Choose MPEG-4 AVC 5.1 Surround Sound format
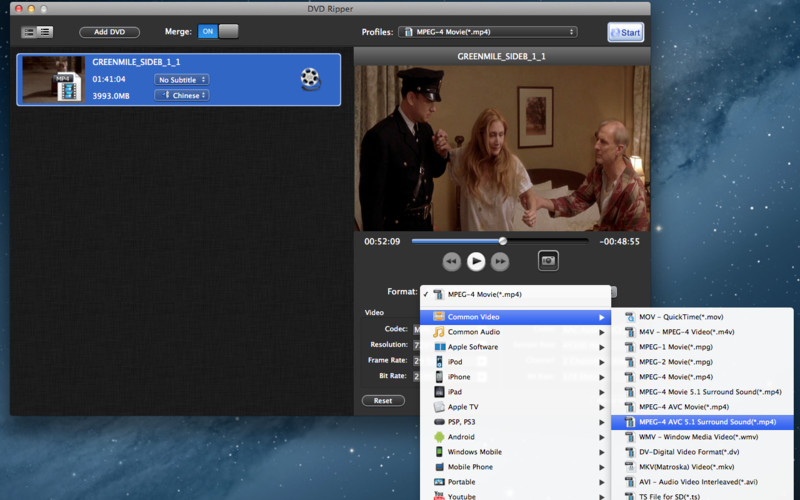This screenshot has height=500, width=800. click(x=702, y=422)
